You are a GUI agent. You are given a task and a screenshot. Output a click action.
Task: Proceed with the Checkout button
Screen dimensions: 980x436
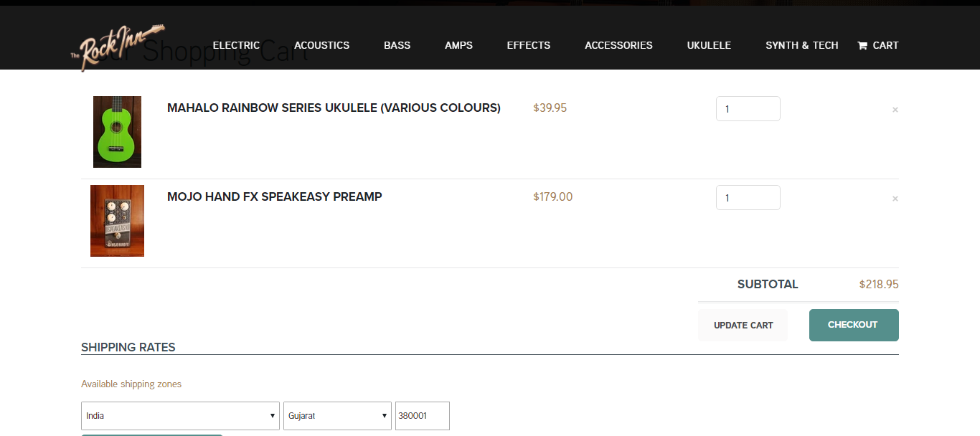coord(853,325)
